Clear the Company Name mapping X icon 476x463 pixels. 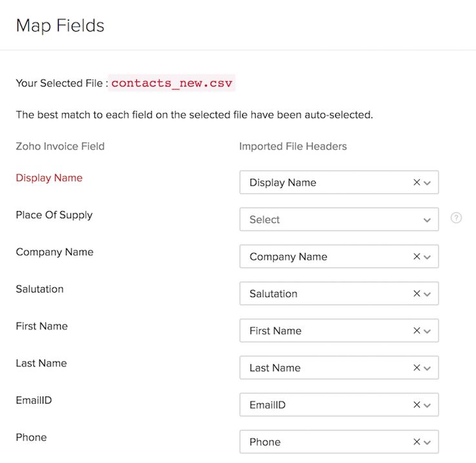click(417, 257)
